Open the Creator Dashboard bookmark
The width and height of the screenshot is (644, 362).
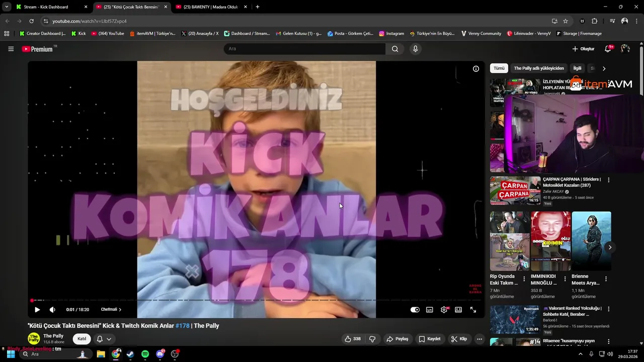click(x=42, y=34)
